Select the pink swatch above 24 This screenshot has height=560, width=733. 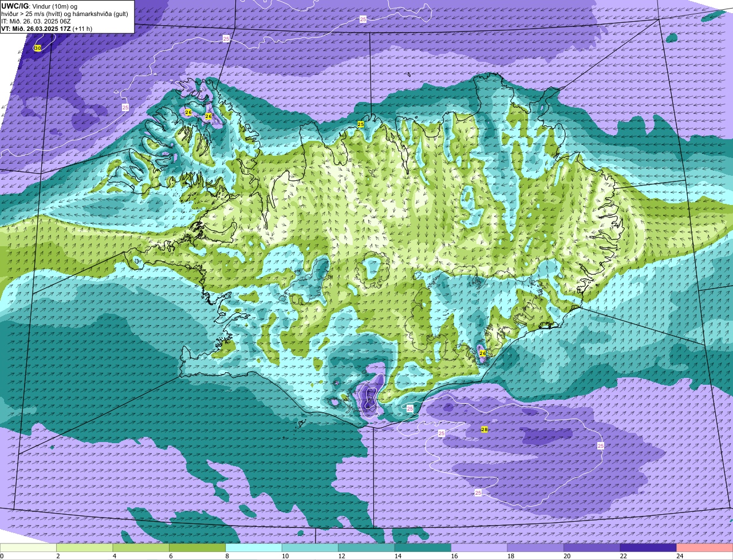point(705,548)
